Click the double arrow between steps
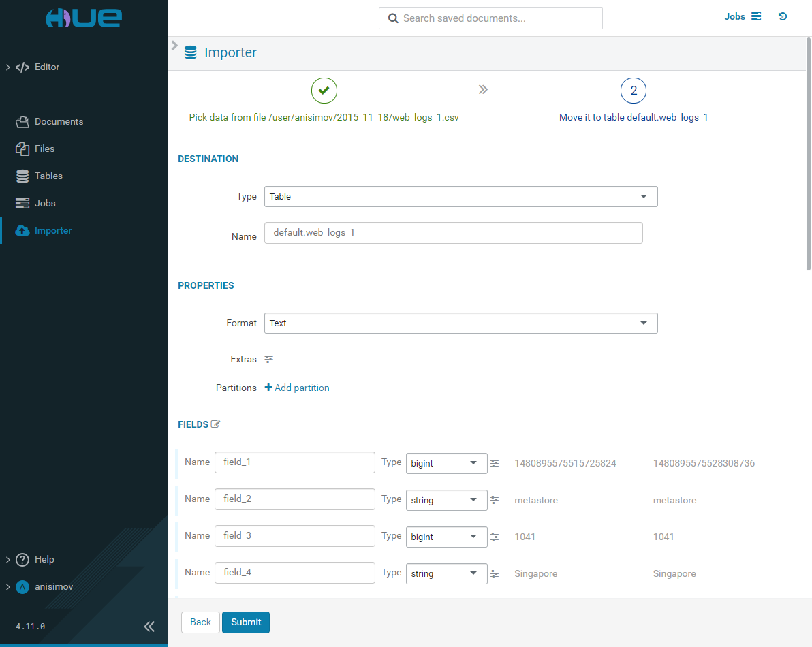812x647 pixels. pos(483,89)
